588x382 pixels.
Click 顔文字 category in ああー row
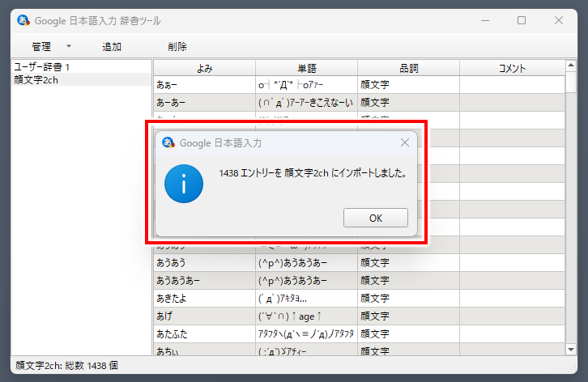409,85
